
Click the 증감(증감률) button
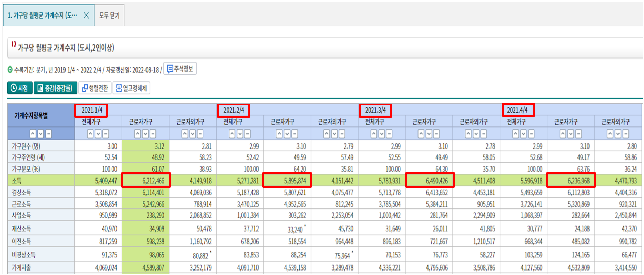point(55,88)
